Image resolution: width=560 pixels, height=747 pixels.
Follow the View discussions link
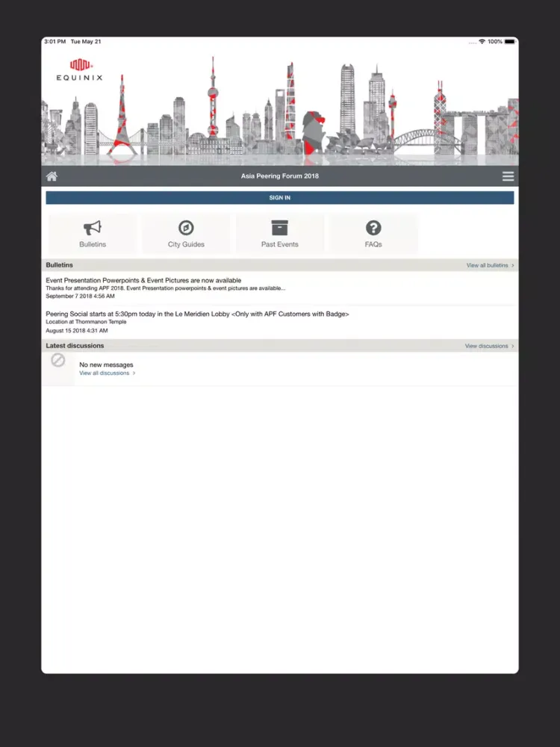point(489,346)
